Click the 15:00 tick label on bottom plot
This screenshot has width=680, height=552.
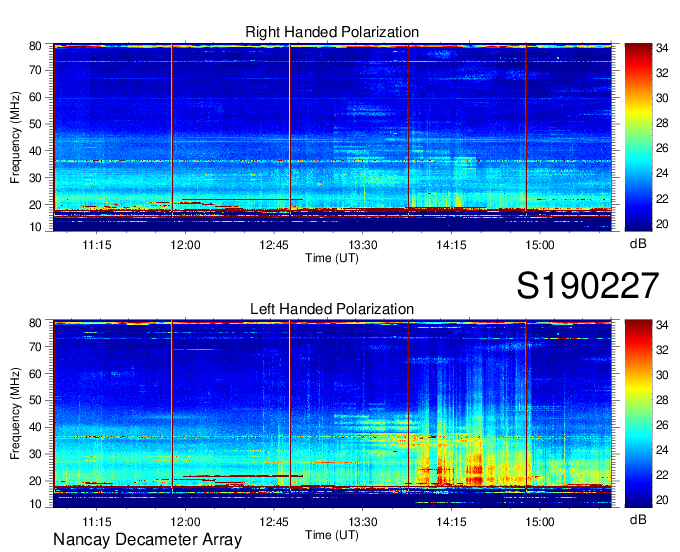539,522
